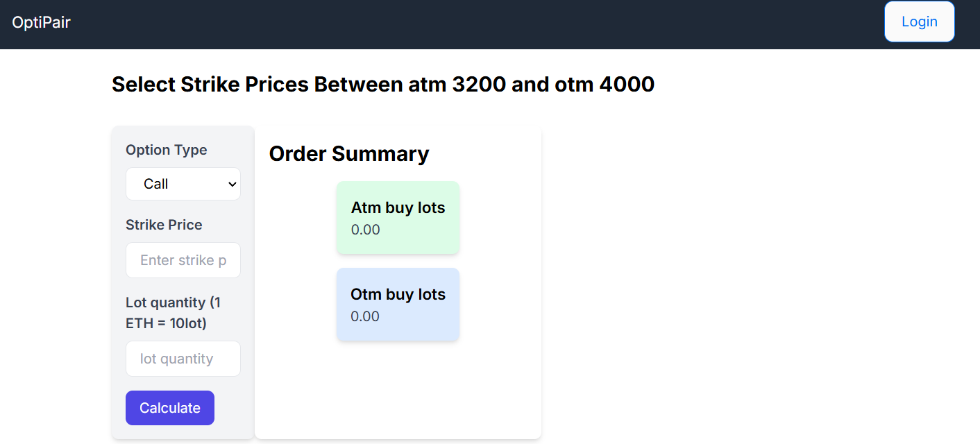The image size is (980, 444).
Task: Click the 0.00 value under Atm buy lots
Action: [x=366, y=230]
